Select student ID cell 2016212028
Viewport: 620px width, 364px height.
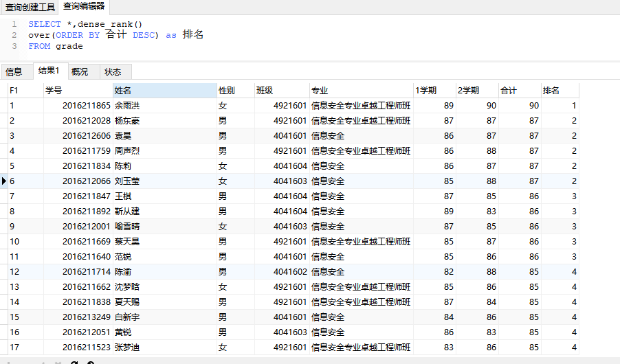78,121
